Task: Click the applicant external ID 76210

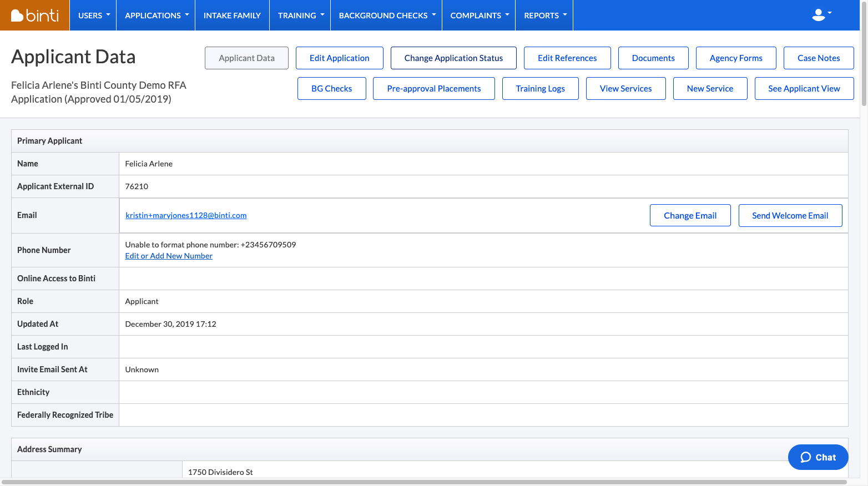Action: tap(137, 186)
